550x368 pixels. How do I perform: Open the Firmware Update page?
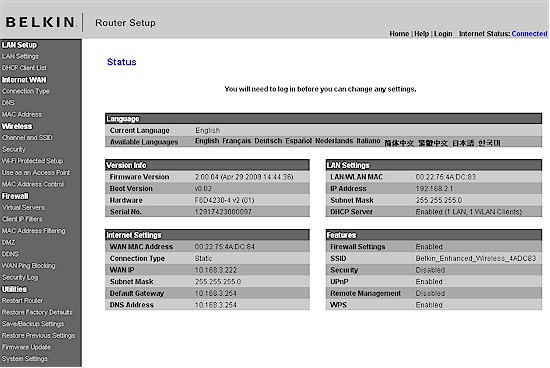pyautogui.click(x=26, y=347)
